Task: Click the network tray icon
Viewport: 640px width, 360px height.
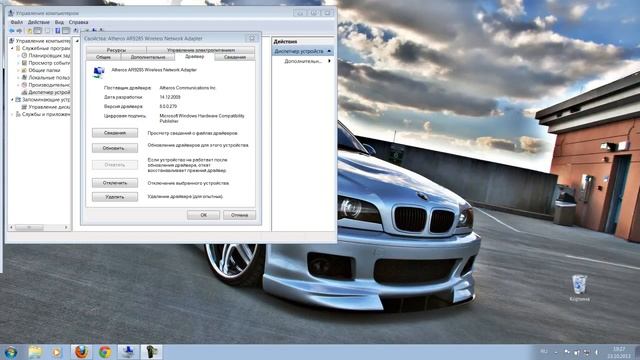Action: tap(587, 352)
